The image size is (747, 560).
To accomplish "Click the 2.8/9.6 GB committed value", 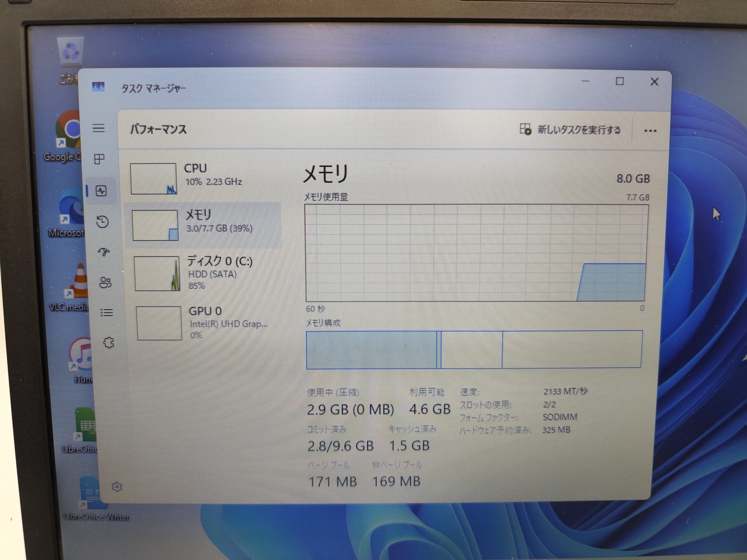I will (x=341, y=446).
